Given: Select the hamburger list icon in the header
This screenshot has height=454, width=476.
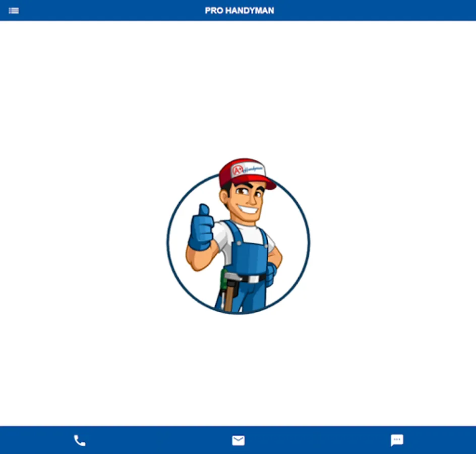Looking at the screenshot, I should [x=13, y=10].
